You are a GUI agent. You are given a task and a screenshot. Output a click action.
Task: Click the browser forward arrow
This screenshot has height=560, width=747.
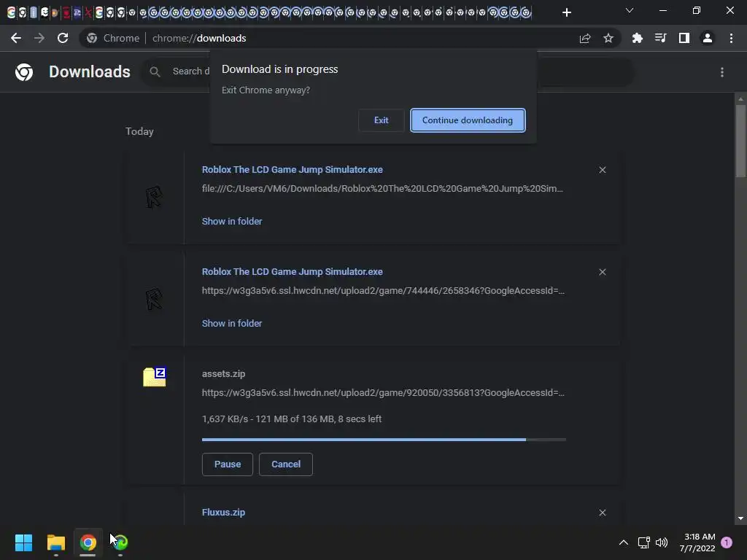39,38
